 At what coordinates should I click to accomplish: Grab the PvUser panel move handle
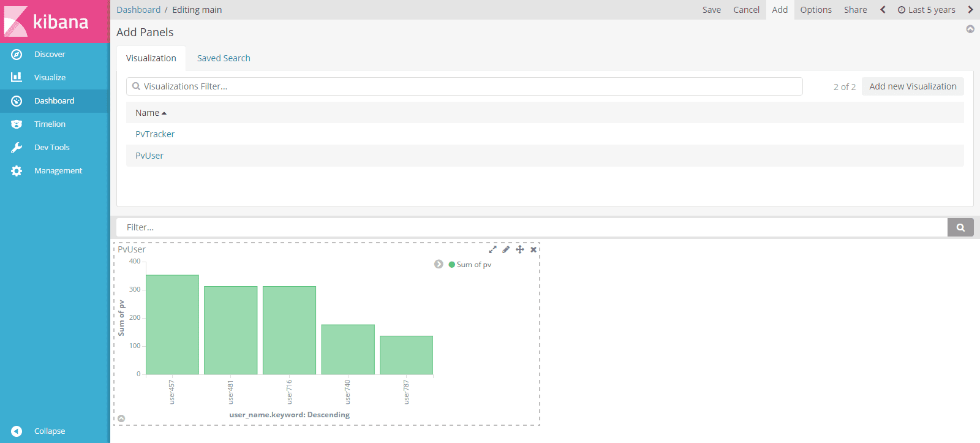coord(519,249)
